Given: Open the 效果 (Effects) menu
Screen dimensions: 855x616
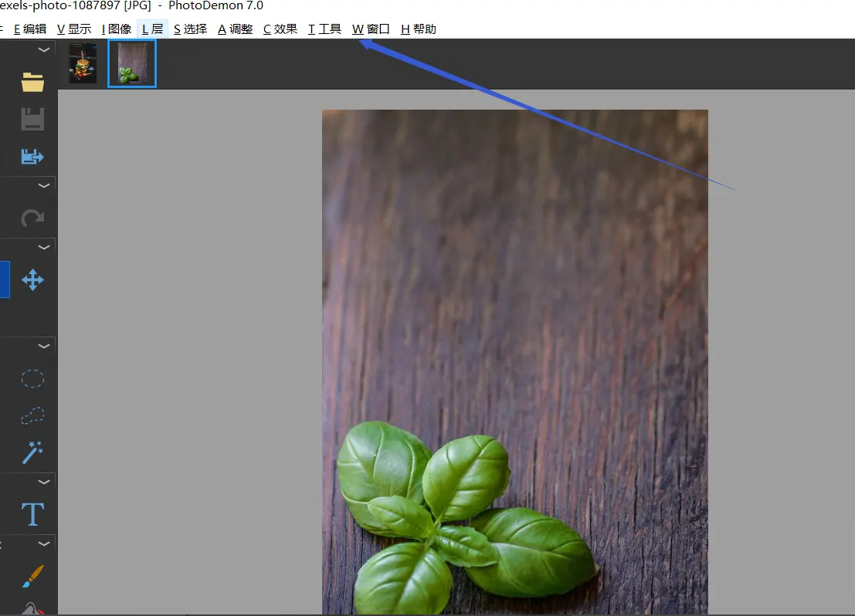Looking at the screenshot, I should point(280,29).
